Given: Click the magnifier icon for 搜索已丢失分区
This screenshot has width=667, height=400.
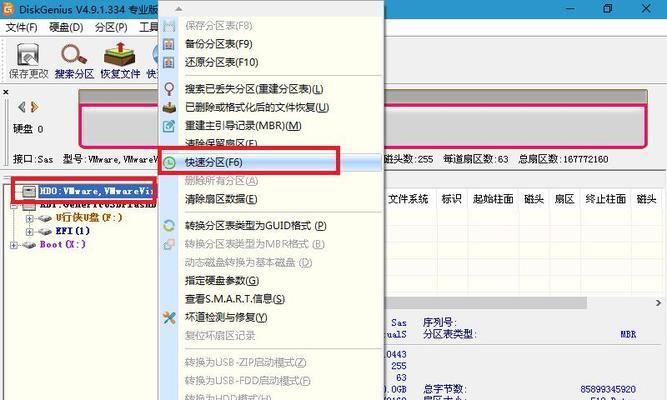Looking at the screenshot, I should 169,89.
